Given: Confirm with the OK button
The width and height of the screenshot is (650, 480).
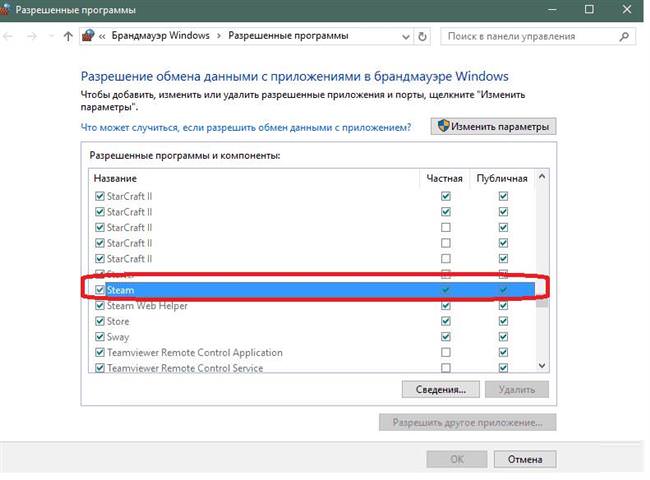Looking at the screenshot, I should pos(457,459).
